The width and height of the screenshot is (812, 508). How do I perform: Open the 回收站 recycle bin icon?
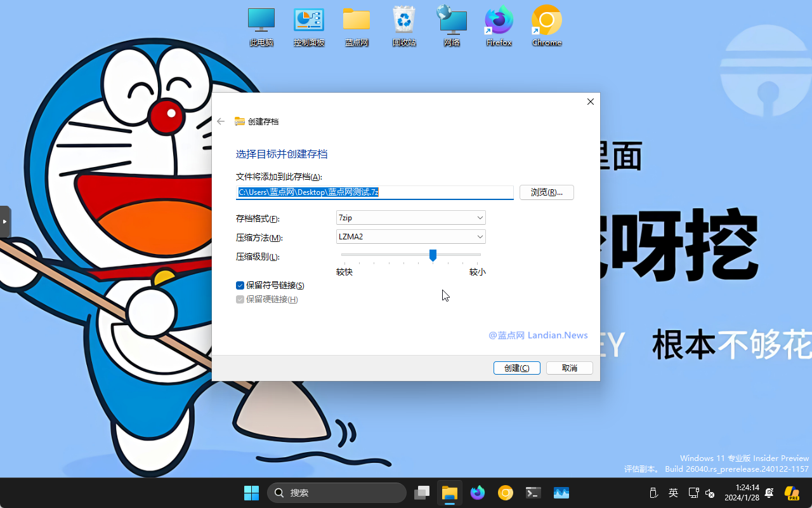click(x=404, y=27)
